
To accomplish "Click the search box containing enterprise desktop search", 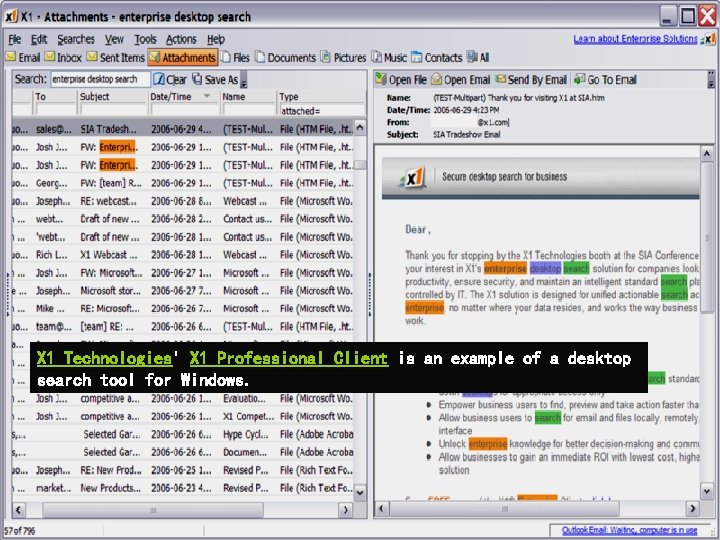I will (x=100, y=79).
